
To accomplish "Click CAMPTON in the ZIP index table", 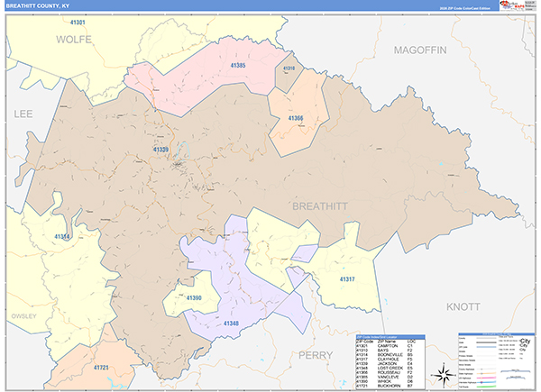I will (x=388, y=346).
